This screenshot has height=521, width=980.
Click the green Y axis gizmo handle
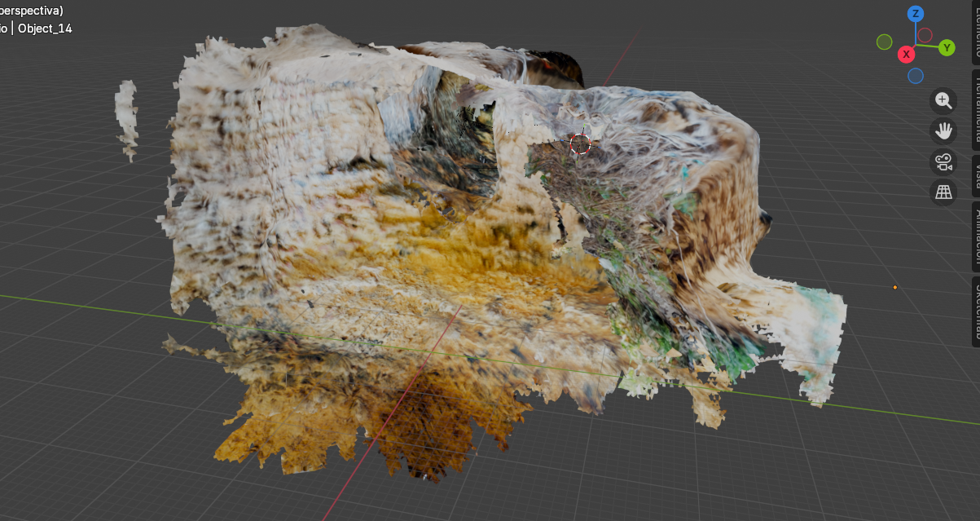click(947, 47)
